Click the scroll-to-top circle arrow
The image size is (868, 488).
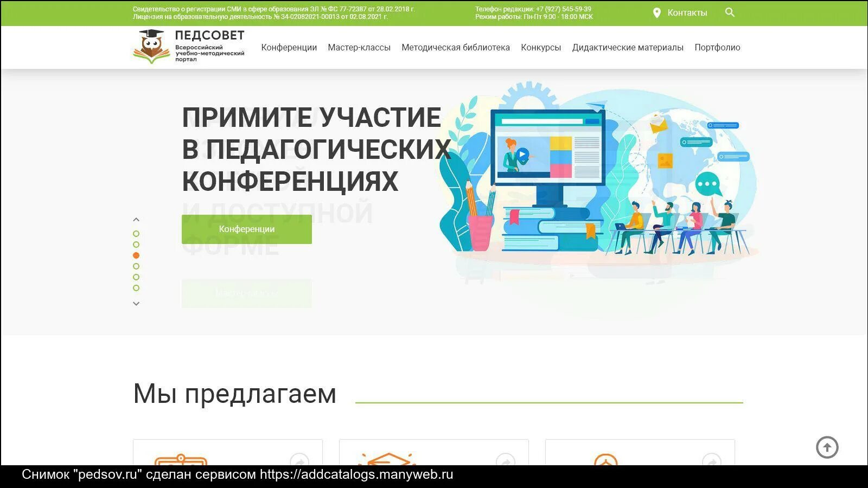(826, 448)
